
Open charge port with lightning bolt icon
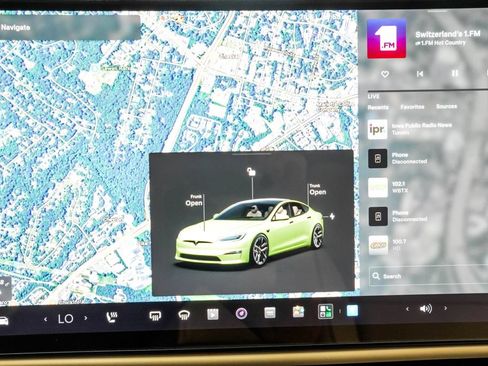click(x=332, y=216)
